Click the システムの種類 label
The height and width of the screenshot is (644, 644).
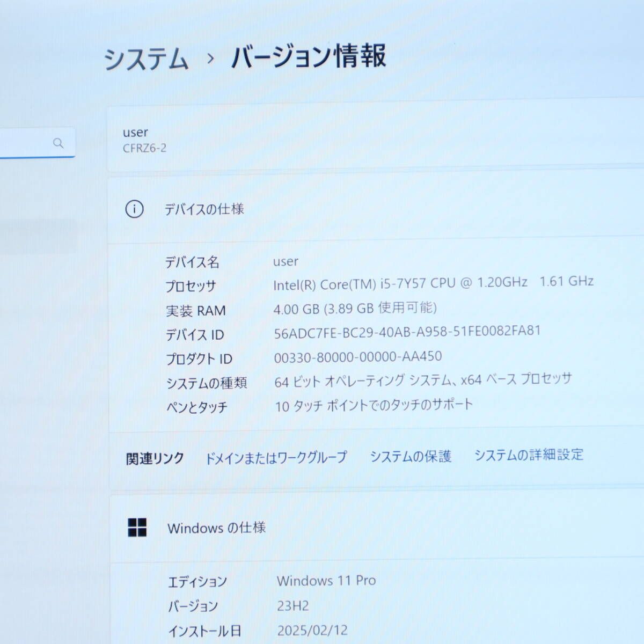coord(207,383)
